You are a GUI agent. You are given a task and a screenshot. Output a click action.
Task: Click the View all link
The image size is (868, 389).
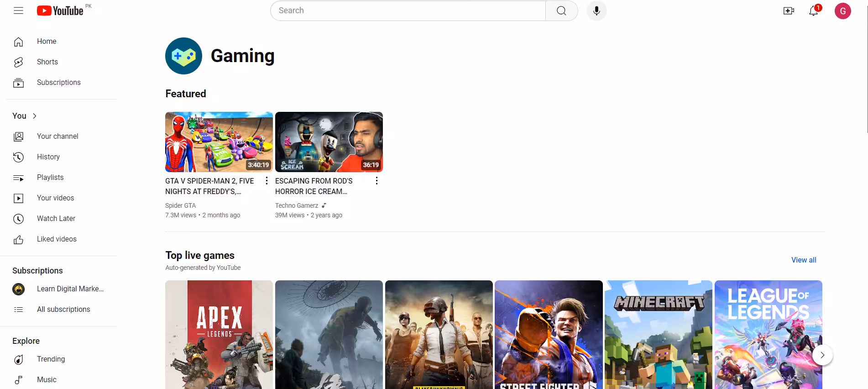[x=804, y=260]
